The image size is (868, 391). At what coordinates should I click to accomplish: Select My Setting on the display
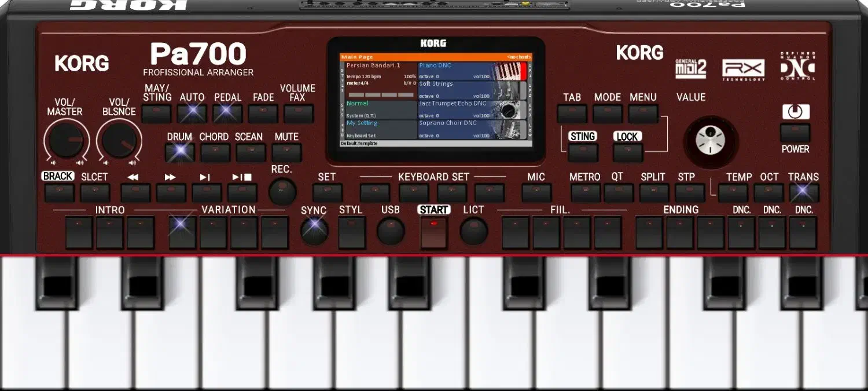click(x=362, y=123)
